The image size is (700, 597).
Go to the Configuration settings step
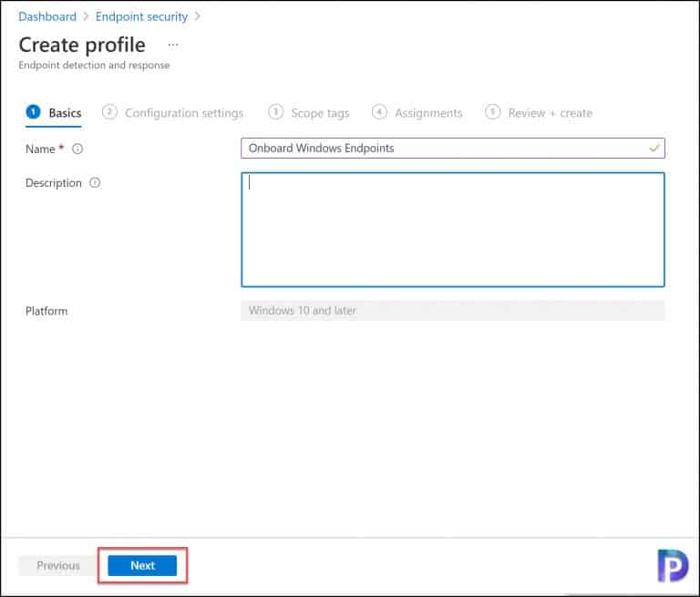pyautogui.click(x=173, y=112)
